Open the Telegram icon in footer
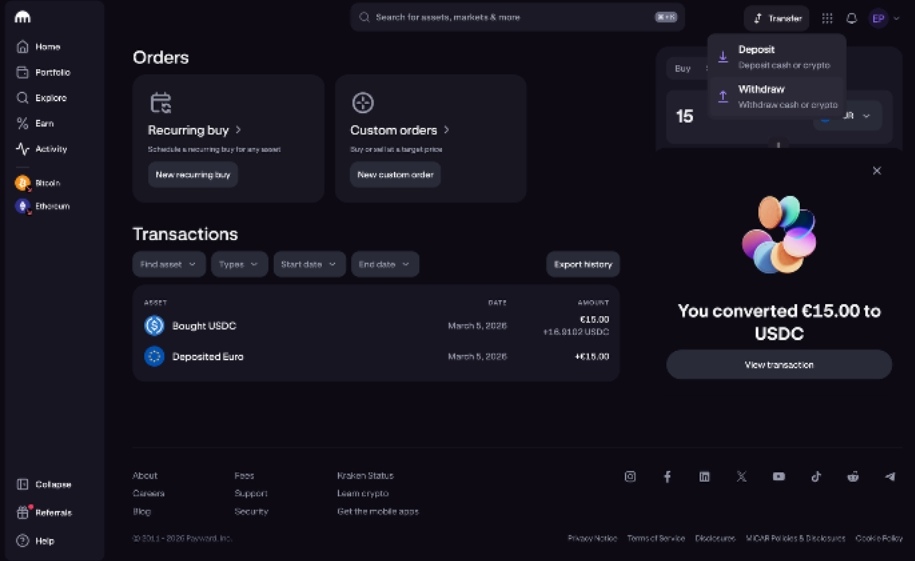This screenshot has height=561, width=915. click(890, 476)
